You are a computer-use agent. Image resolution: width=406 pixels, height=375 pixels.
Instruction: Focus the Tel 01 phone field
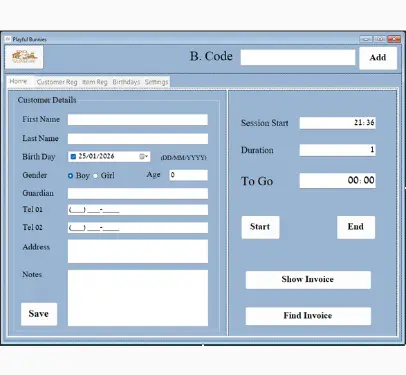[138, 210]
